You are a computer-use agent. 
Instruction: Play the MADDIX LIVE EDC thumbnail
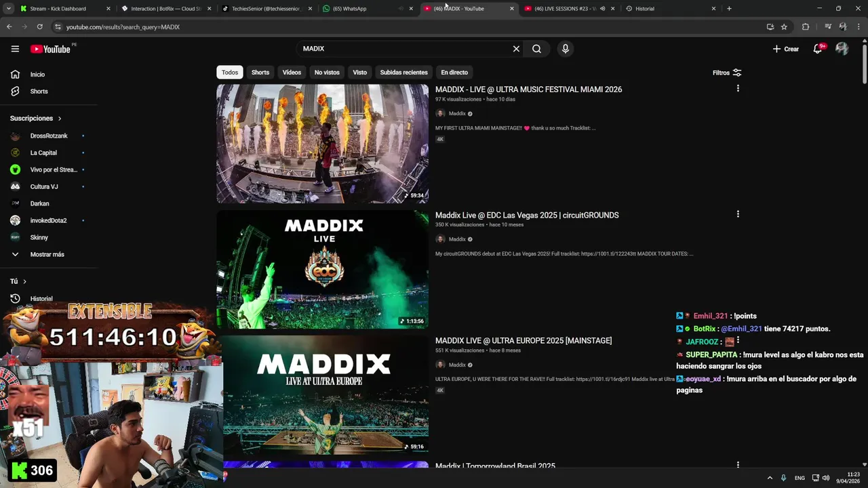click(x=322, y=269)
